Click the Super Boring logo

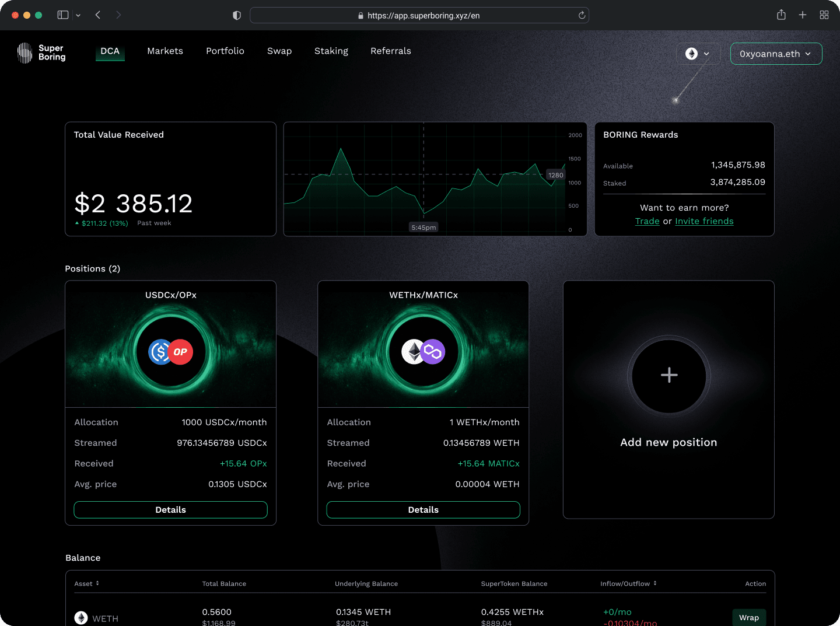[41, 53]
